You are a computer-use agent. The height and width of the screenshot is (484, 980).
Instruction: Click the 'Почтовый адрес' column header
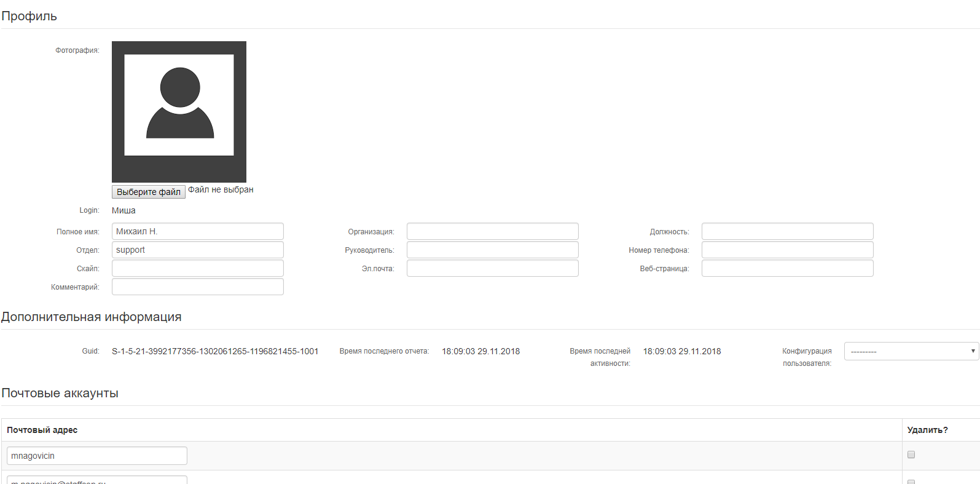pos(42,430)
